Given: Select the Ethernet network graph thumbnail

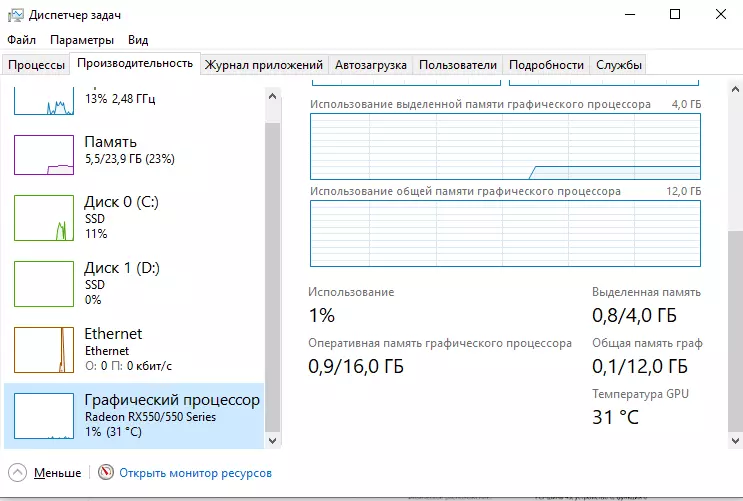Looking at the screenshot, I should [x=44, y=349].
